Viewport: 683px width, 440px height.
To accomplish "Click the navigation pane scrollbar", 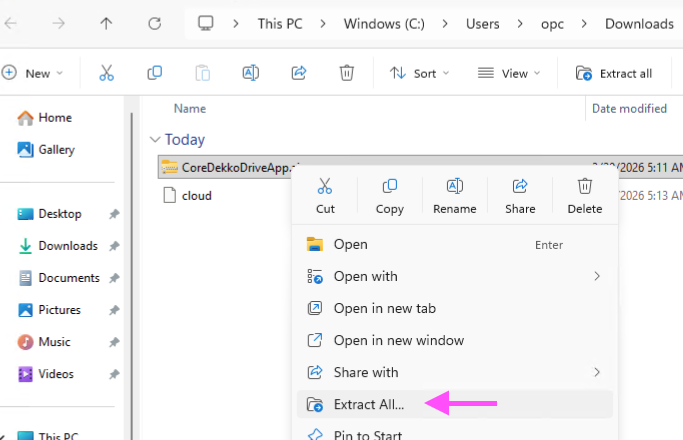I will pos(132,274).
